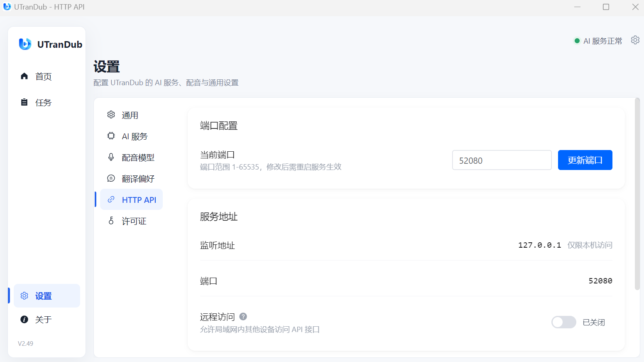Click the chip icon next to AI 服务
The image size is (644, 362).
coord(111,136)
